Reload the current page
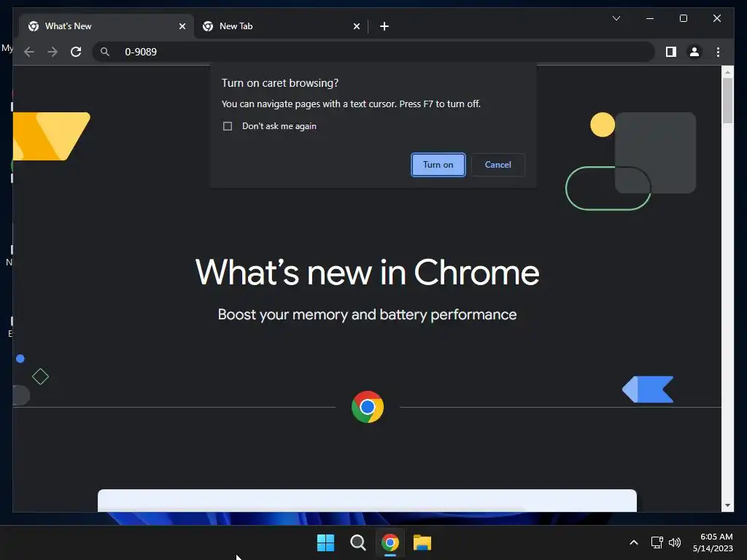This screenshot has width=747, height=560. 76,52
